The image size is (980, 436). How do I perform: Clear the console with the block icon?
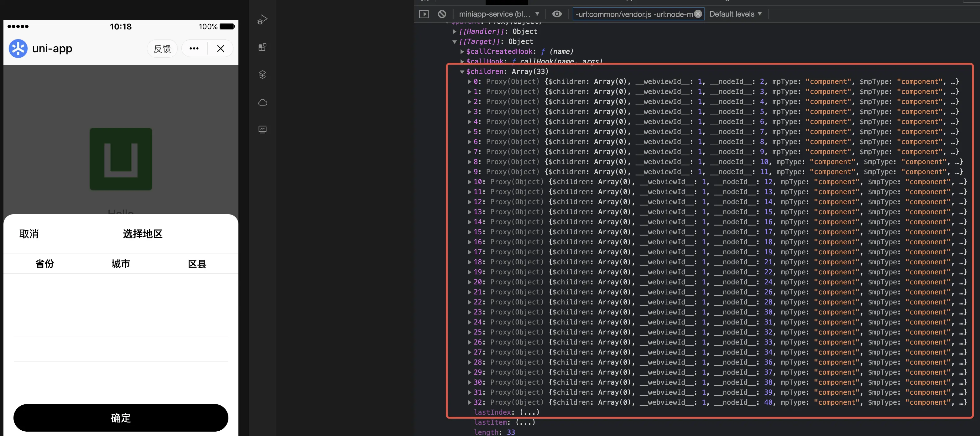click(442, 14)
